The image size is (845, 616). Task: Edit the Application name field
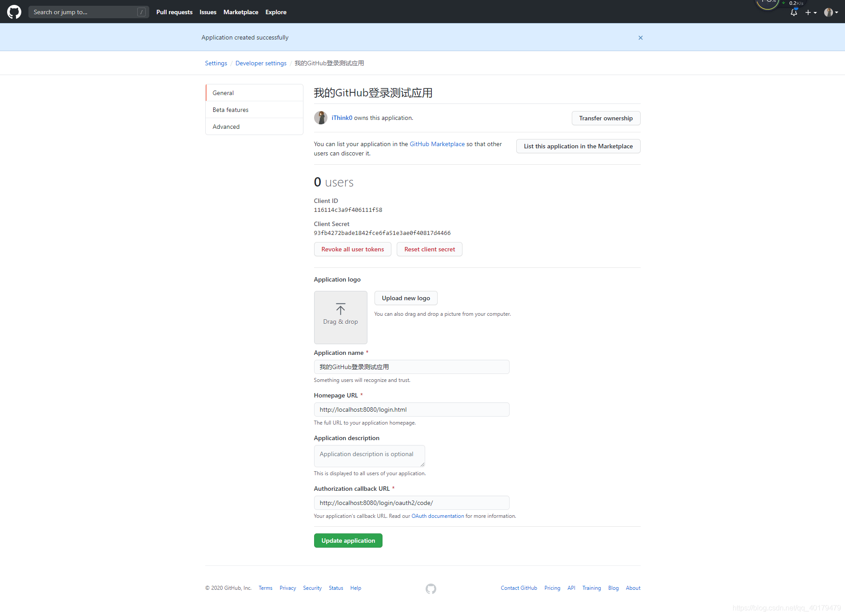click(x=412, y=367)
